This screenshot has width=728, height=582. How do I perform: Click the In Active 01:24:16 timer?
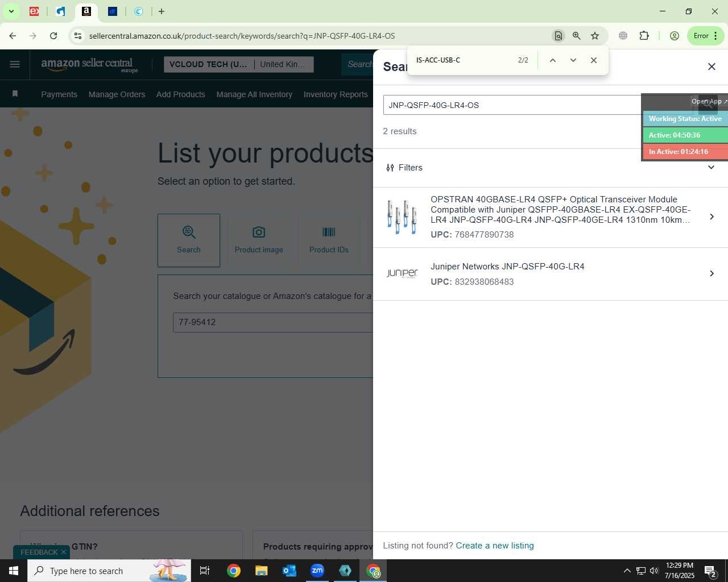click(685, 152)
